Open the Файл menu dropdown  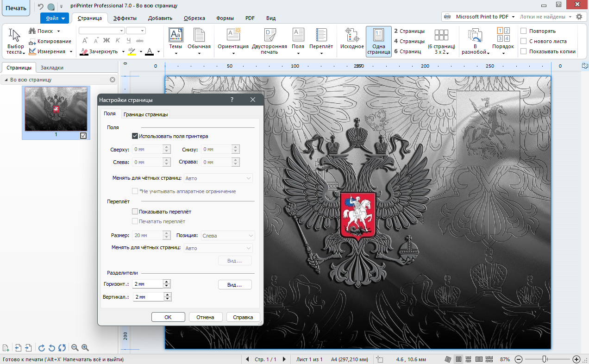point(55,18)
